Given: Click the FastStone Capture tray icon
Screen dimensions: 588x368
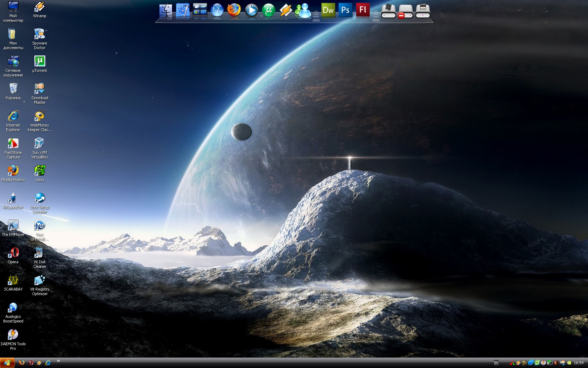Looking at the screenshot, I should [512, 363].
